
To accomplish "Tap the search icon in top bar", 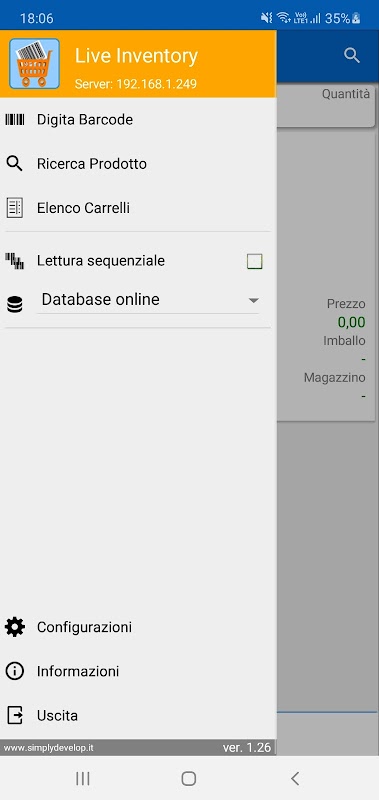I will tap(352, 55).
